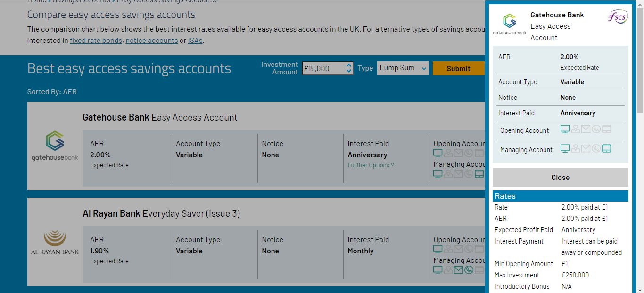
Task: Click the Anniversary value beside Expected Profit Paid
Action: pos(578,230)
